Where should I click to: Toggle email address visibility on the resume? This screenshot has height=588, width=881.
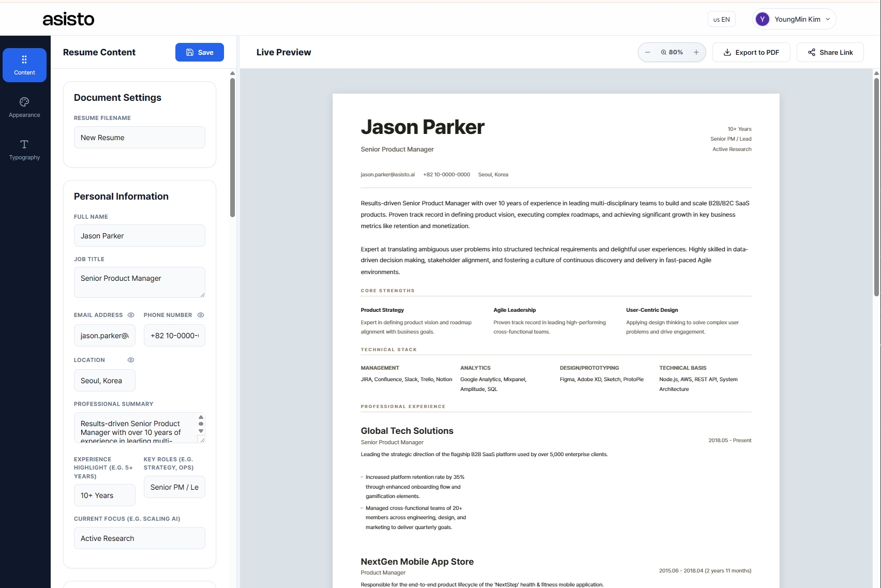point(130,315)
